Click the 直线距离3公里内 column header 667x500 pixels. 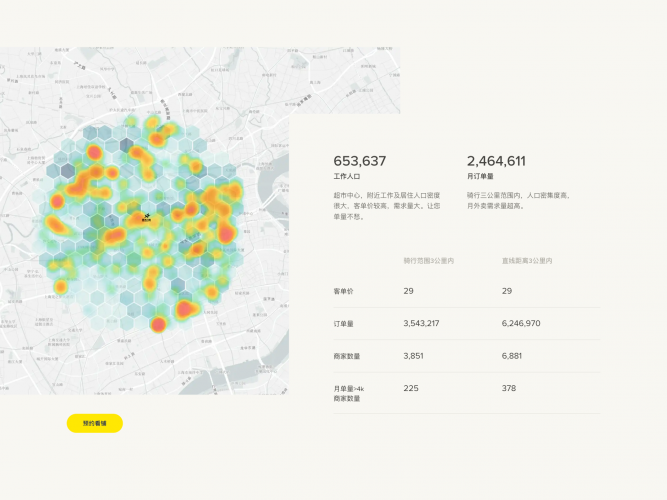pos(527,260)
